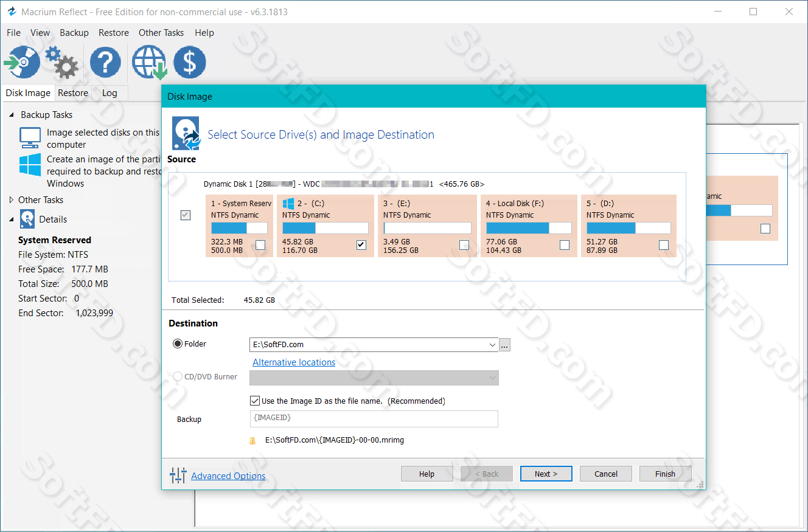
Task: Click the D: partition usage bar
Action: [x=629, y=228]
